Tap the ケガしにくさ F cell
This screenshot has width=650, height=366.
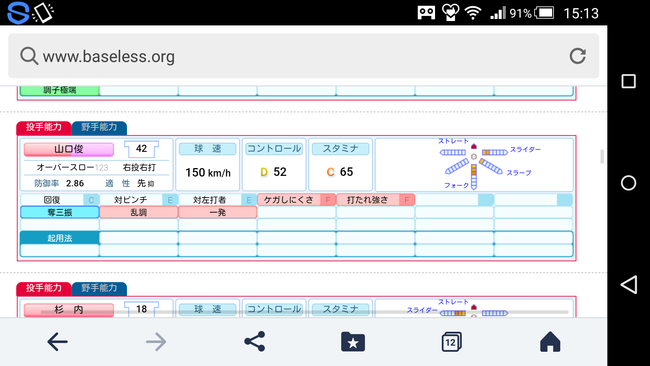click(296, 200)
